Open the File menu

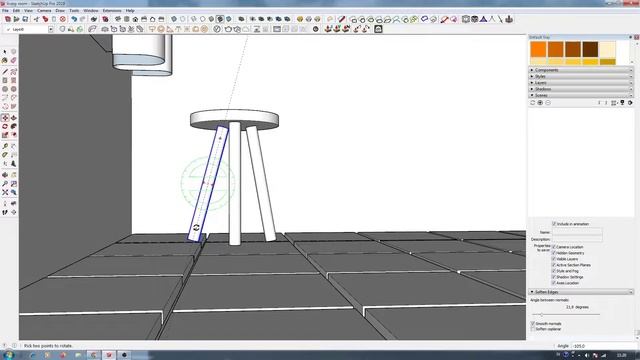tap(5, 11)
